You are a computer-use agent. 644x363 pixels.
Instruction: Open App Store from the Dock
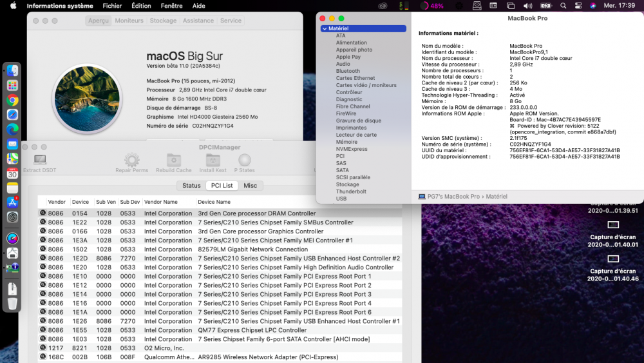pos(12,202)
